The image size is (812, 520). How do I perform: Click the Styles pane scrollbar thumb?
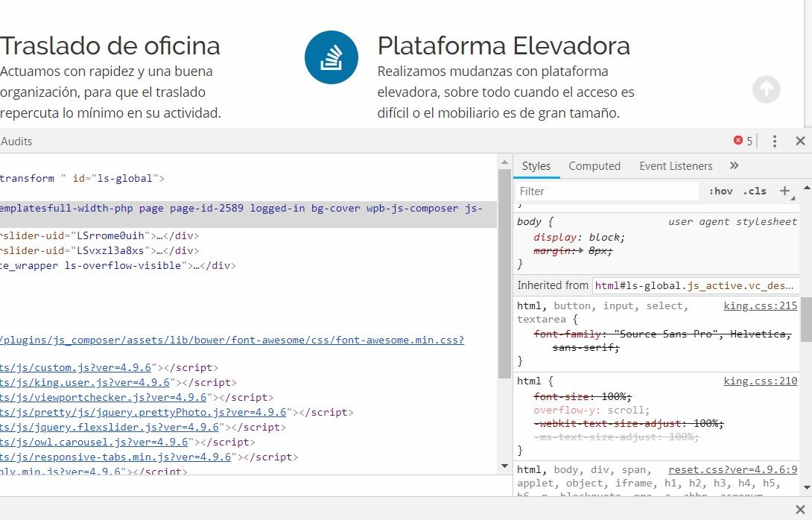(x=807, y=320)
